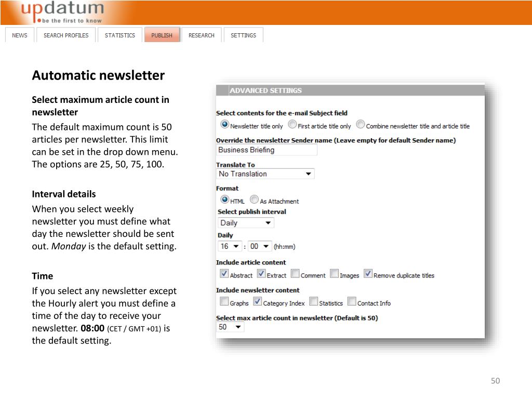Open the minutes dropdown showing 00

260,246
